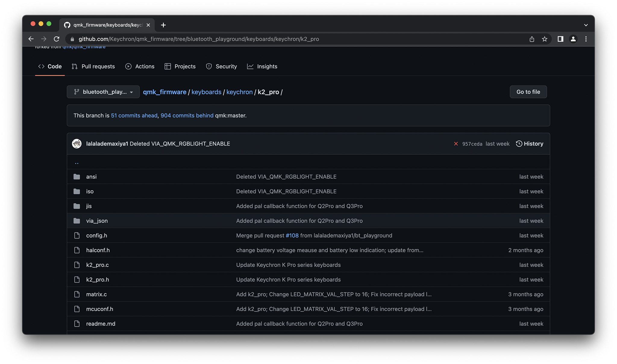Click the address bar URL field
617x364 pixels.
point(199,39)
